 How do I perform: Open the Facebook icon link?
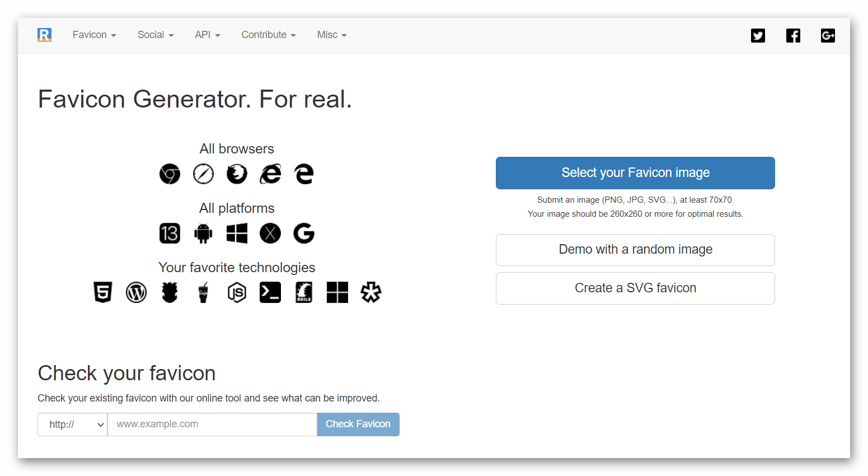pyautogui.click(x=793, y=35)
